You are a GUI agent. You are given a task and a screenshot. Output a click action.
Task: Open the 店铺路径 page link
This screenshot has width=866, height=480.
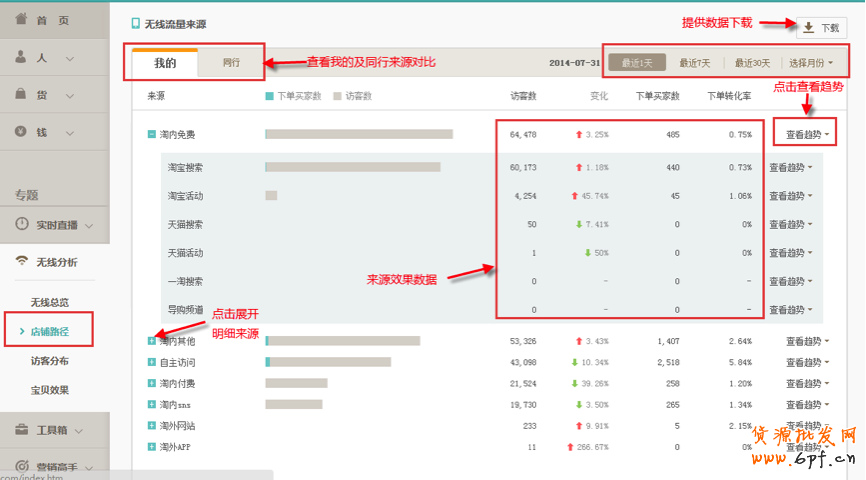pyautogui.click(x=49, y=331)
